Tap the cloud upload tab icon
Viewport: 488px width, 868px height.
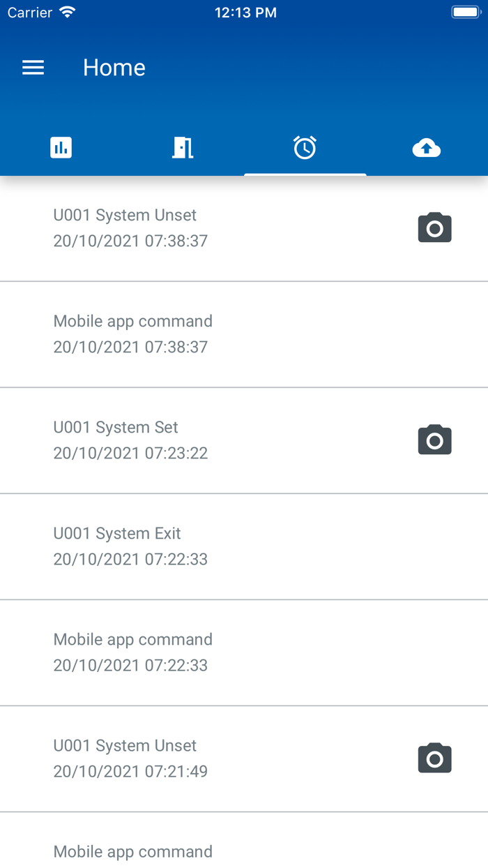pos(427,147)
